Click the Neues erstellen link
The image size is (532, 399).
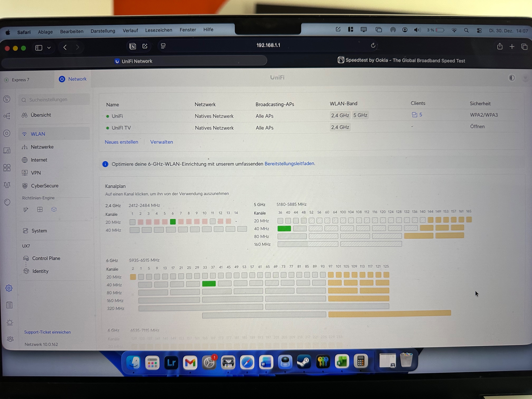pyautogui.click(x=122, y=142)
